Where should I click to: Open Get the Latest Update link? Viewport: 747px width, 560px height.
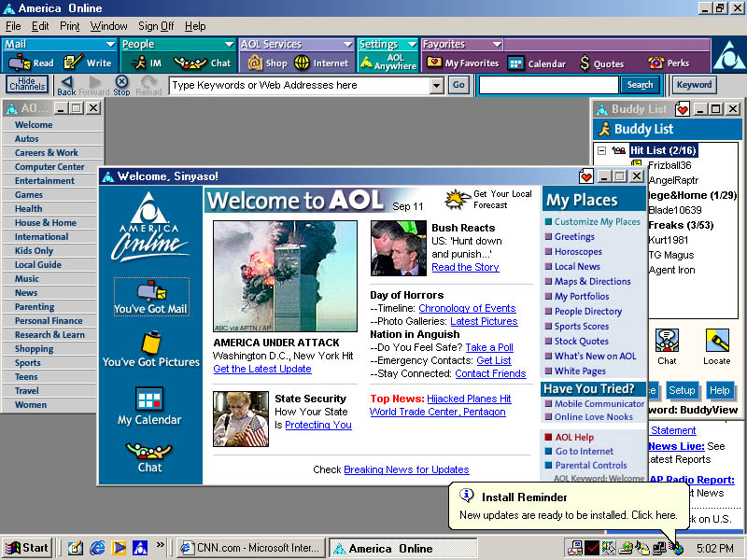pos(262,369)
